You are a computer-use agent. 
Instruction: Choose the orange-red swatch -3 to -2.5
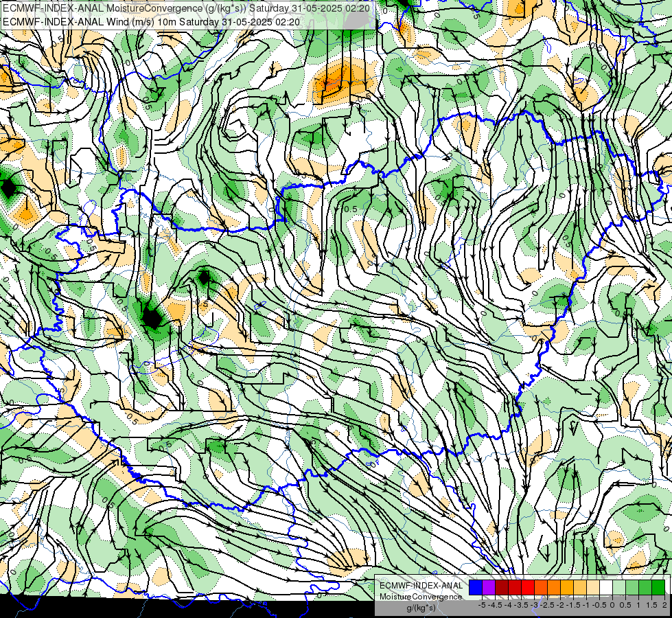coord(541,588)
